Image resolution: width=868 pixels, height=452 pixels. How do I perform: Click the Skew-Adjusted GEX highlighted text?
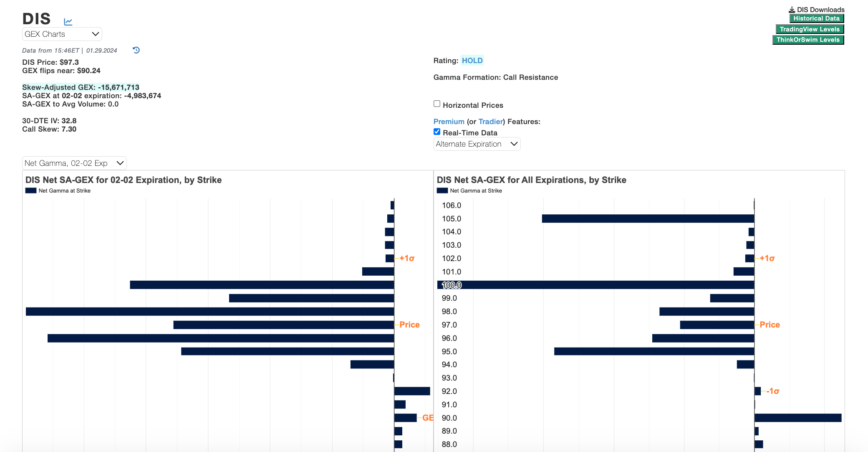click(81, 87)
